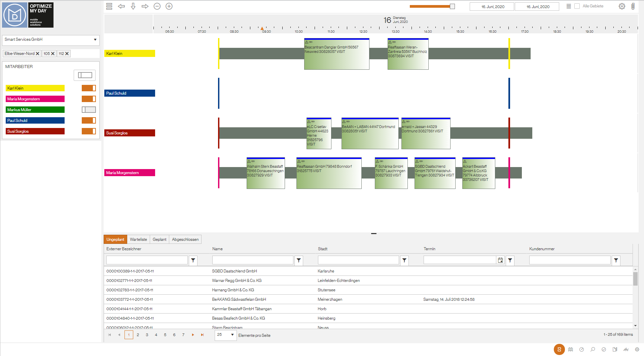Open the magnifier search icon in bottom bar
The width and height of the screenshot is (644, 356).
pos(593,350)
